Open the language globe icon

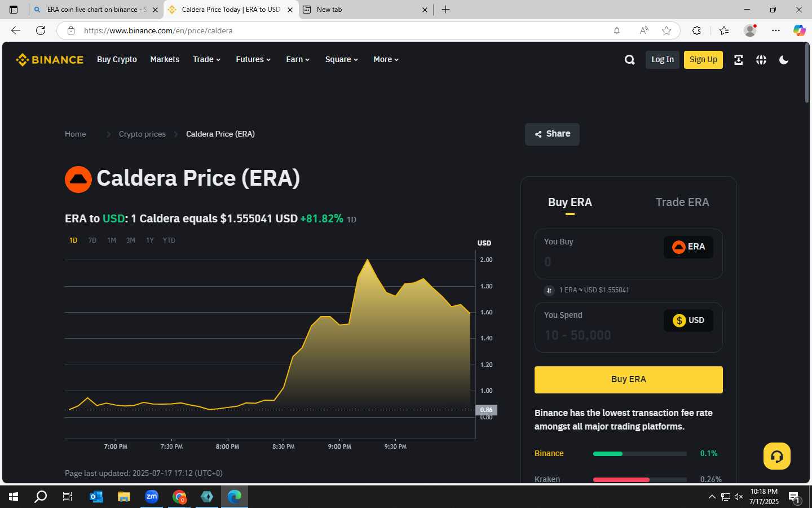[761, 60]
